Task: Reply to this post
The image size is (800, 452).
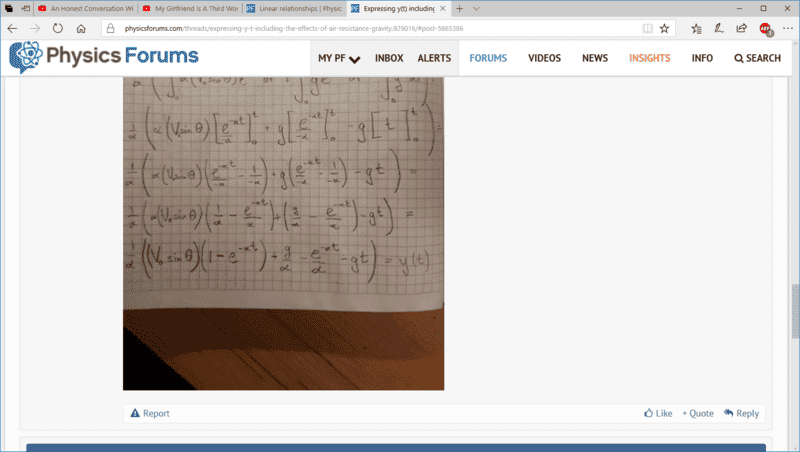Action: (741, 413)
